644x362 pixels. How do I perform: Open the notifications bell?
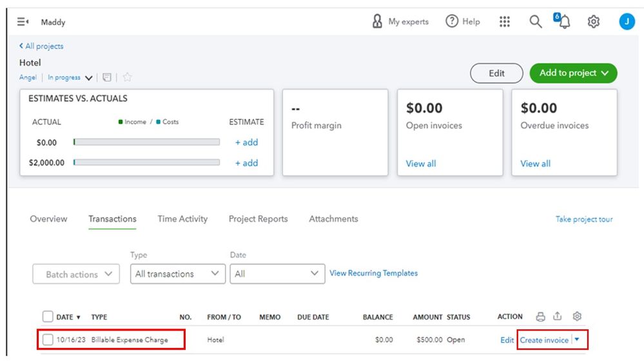pos(564,22)
